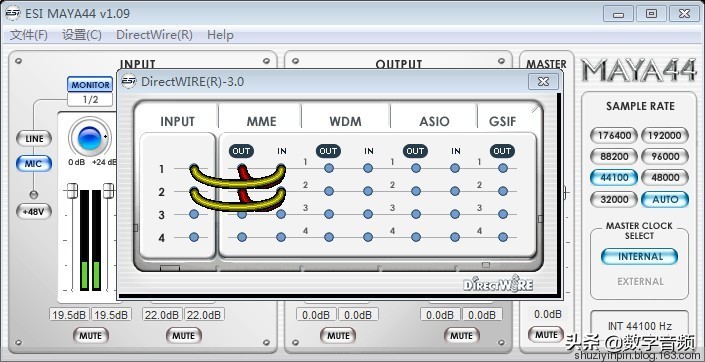Screen dimensions: 705x362
Task: Click the WDM OUT header label
Action: coord(328,151)
